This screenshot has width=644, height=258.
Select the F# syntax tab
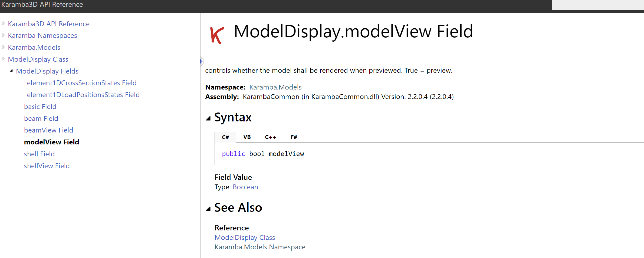click(294, 137)
